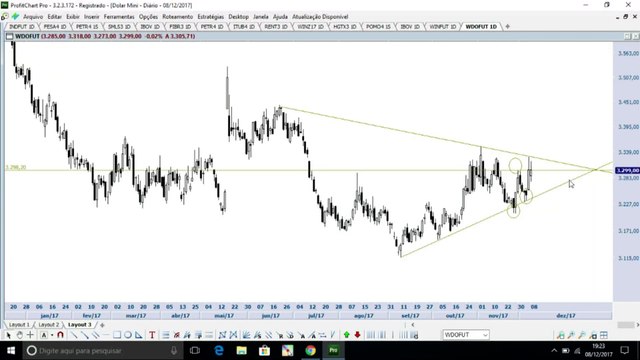Switch to Layout 2 tab
The height and width of the screenshot is (360, 640).
tap(49, 325)
